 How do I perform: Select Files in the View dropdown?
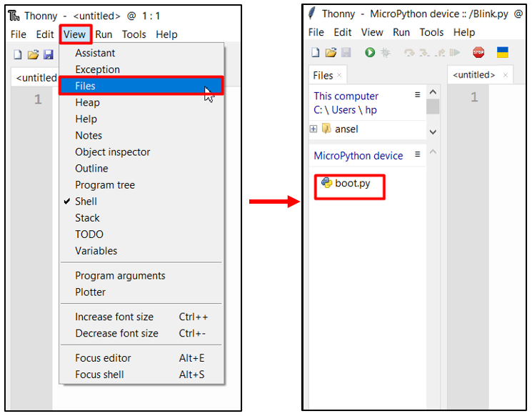point(141,86)
